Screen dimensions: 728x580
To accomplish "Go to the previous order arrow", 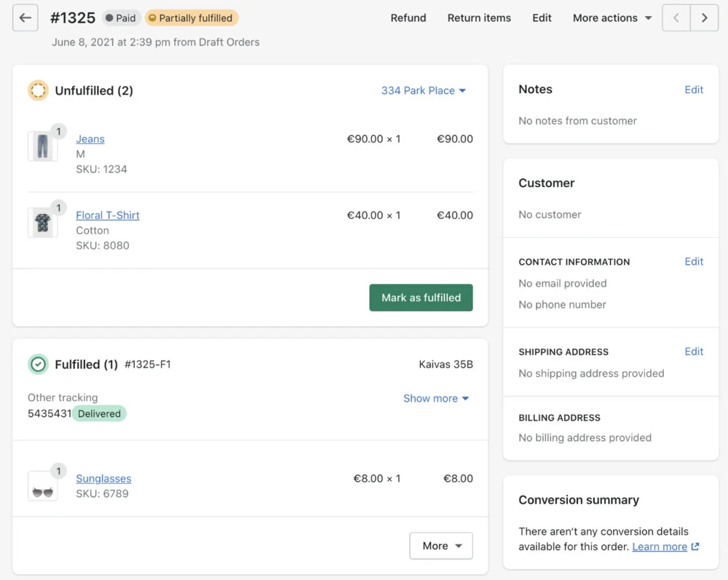I will coord(676,18).
